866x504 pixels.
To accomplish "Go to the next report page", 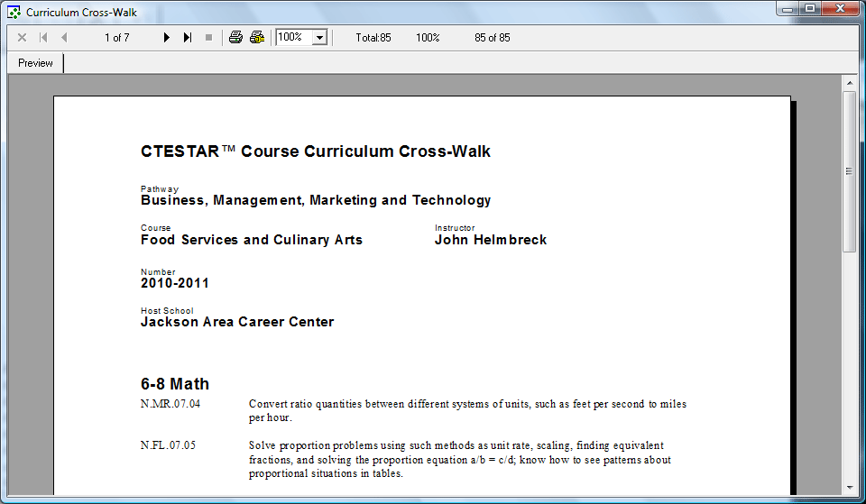I will (x=166, y=38).
